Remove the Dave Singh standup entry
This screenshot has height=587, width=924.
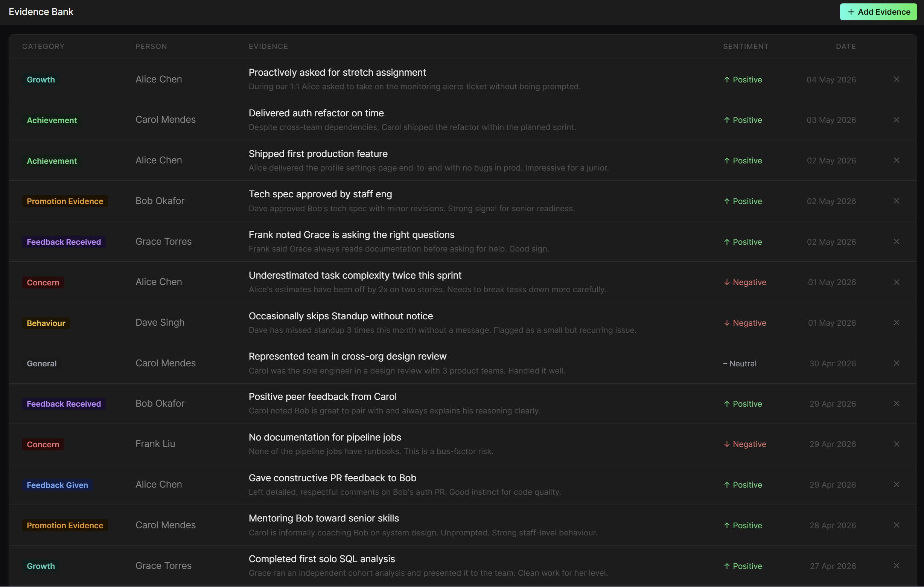[897, 323]
